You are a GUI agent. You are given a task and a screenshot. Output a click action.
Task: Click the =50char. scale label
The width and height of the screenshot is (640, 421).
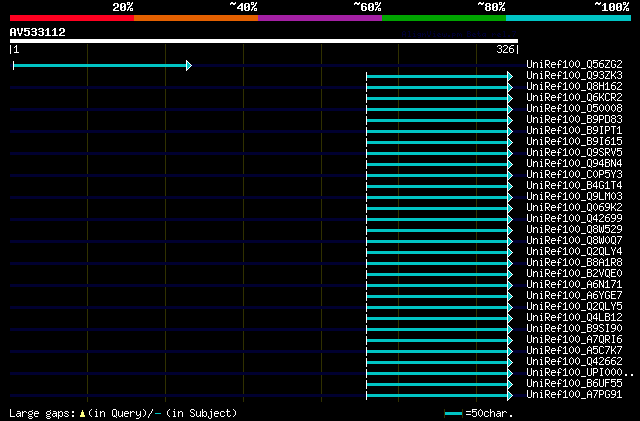click(x=489, y=413)
